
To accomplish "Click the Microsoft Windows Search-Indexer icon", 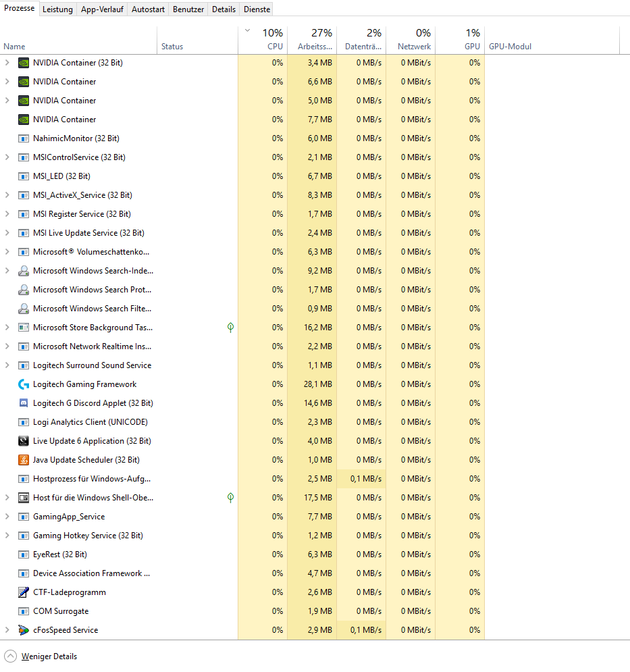I will pyautogui.click(x=24, y=271).
